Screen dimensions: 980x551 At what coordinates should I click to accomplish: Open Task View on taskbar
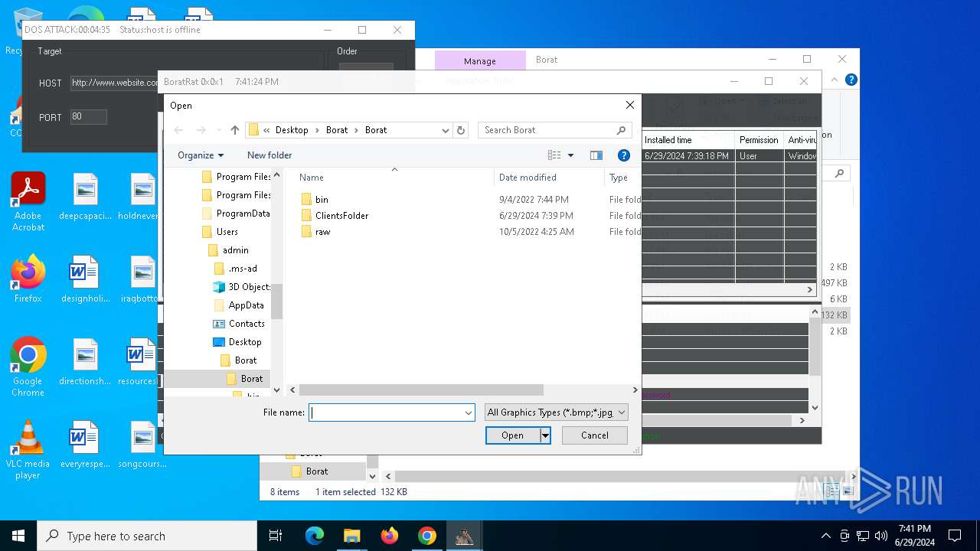tap(276, 536)
